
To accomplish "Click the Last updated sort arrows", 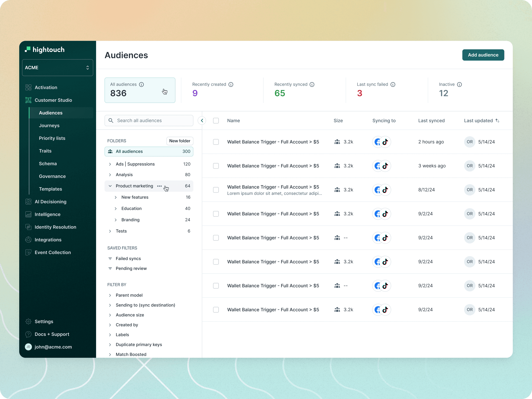I will pyautogui.click(x=497, y=121).
